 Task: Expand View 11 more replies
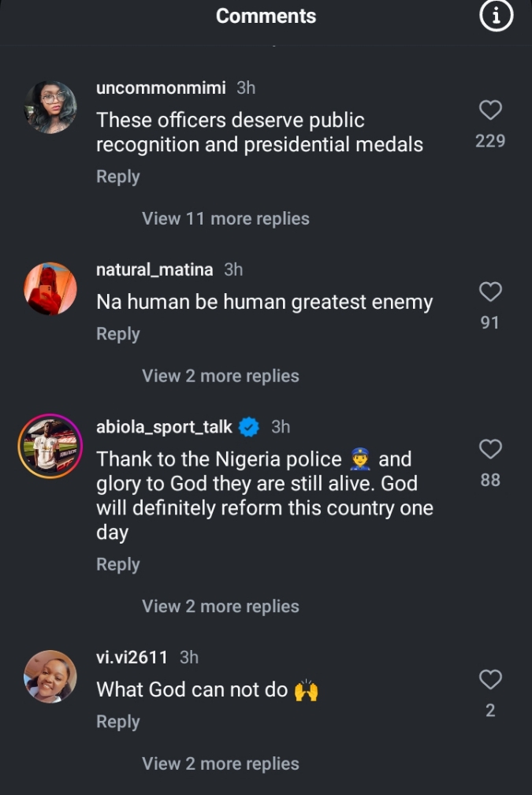point(225,218)
